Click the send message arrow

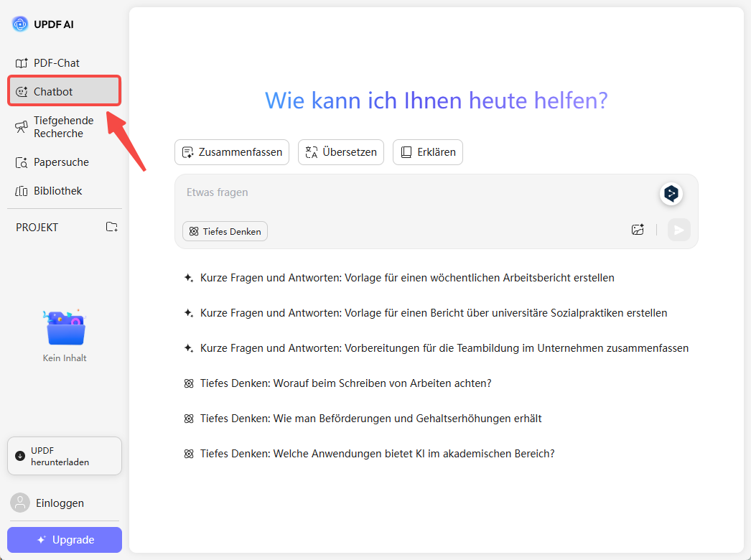(678, 230)
